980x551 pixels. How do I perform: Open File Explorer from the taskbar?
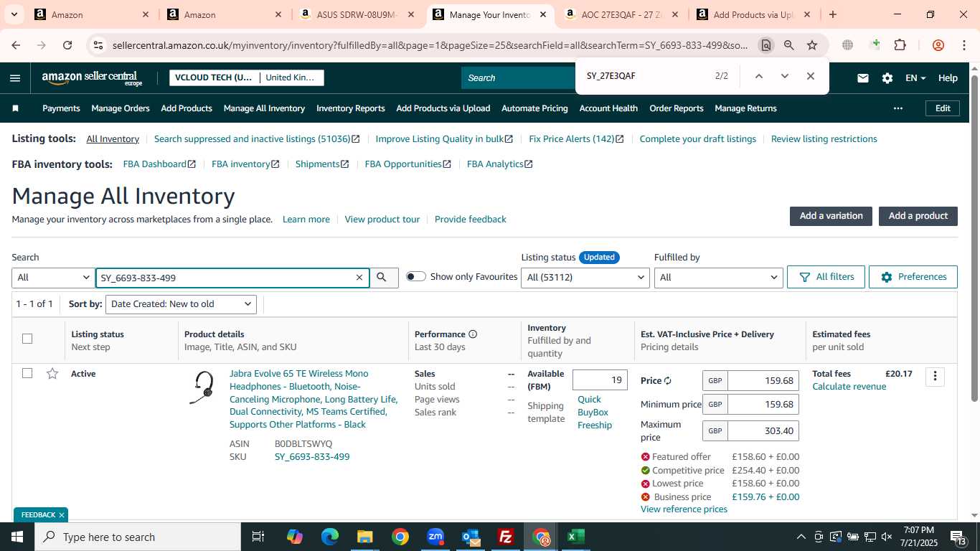tap(365, 537)
